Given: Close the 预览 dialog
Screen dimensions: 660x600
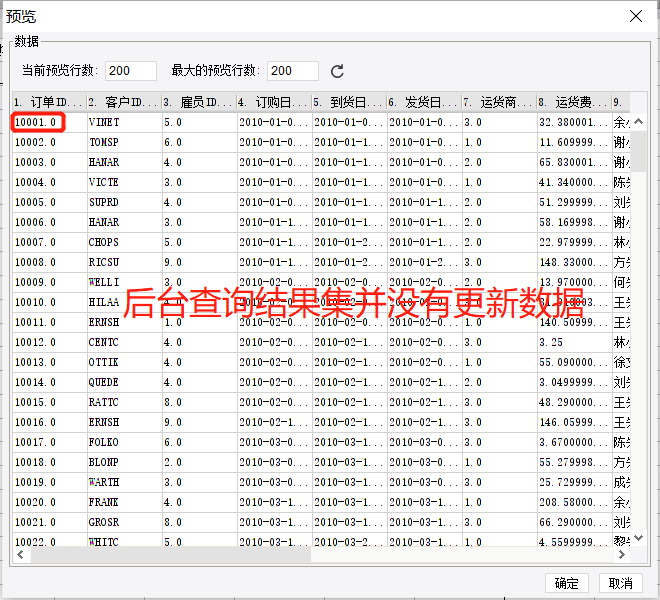Looking at the screenshot, I should (636, 16).
